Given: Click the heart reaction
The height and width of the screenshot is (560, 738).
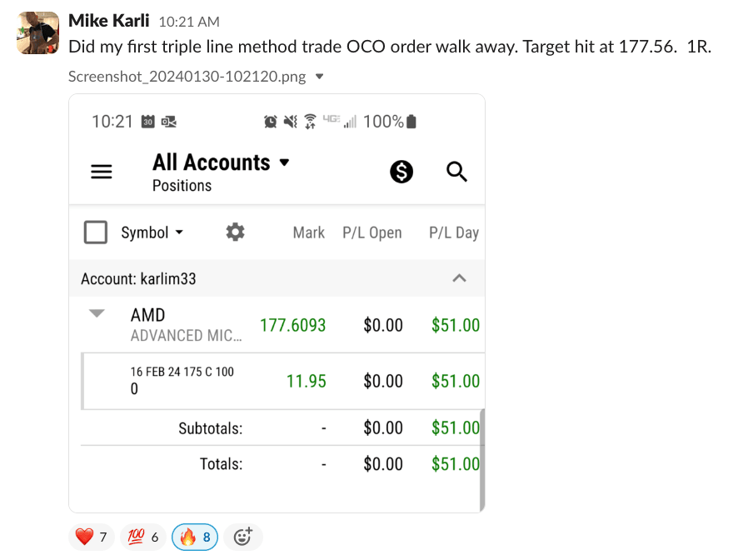Looking at the screenshot, I should coord(92,537).
